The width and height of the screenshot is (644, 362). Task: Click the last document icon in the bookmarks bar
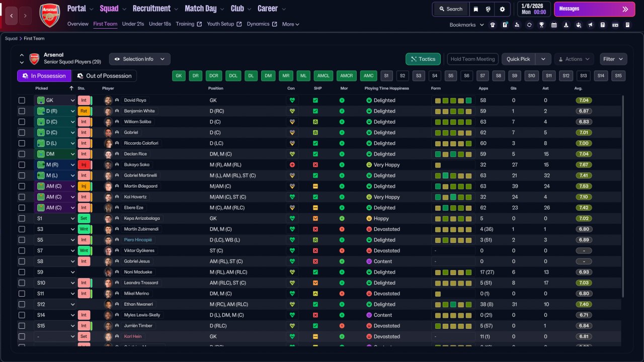point(627,25)
